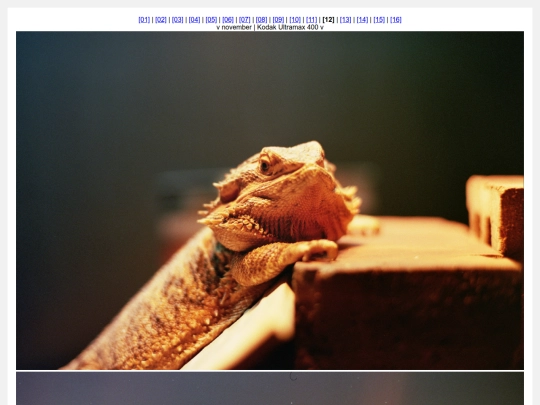Open page link [11]
Viewport: 540px width, 405px height.
(312, 20)
